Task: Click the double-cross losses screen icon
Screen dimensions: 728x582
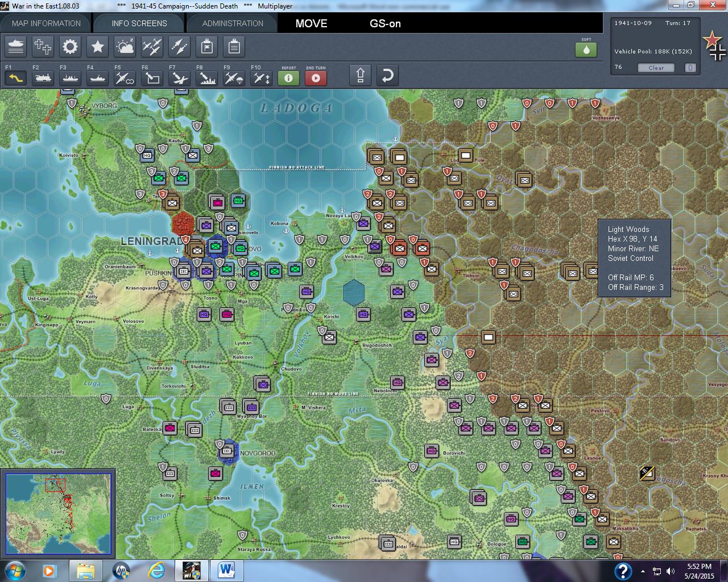Action: (x=43, y=47)
